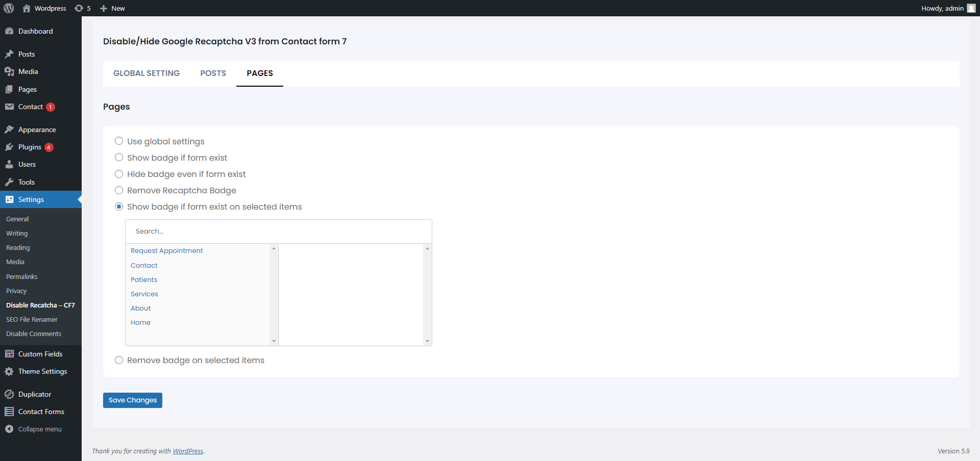Screen dimensions: 980x461
Task: Click the Duplicator icon
Action: coord(9,394)
